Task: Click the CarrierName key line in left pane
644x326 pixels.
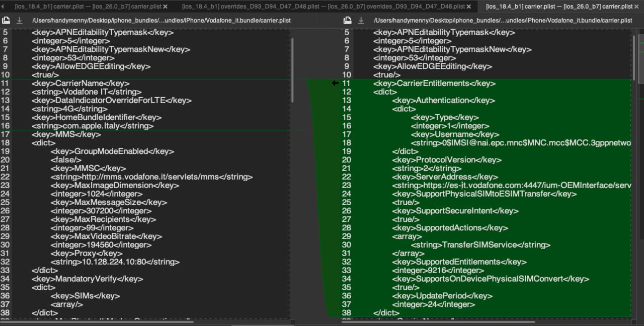Action: (80, 84)
